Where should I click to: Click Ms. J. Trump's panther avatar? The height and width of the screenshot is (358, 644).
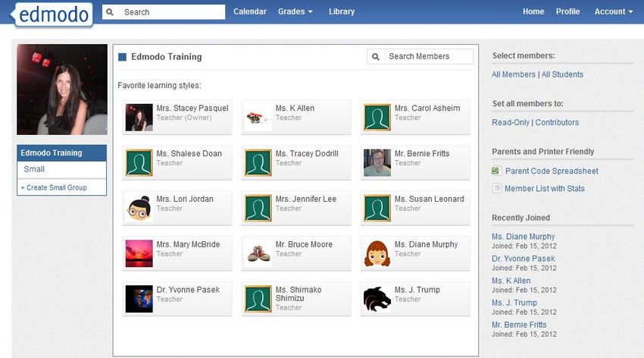[377, 300]
